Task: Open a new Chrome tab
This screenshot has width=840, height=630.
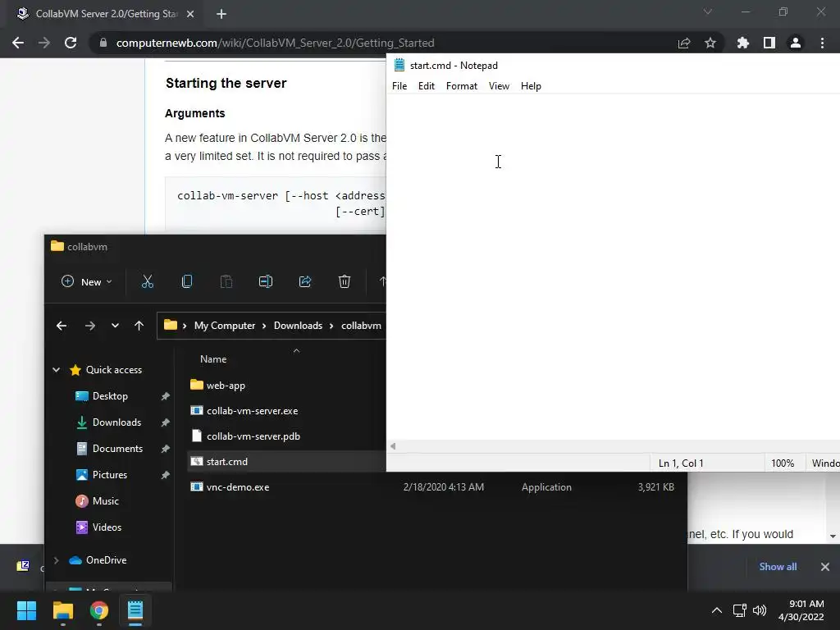Action: click(x=221, y=14)
